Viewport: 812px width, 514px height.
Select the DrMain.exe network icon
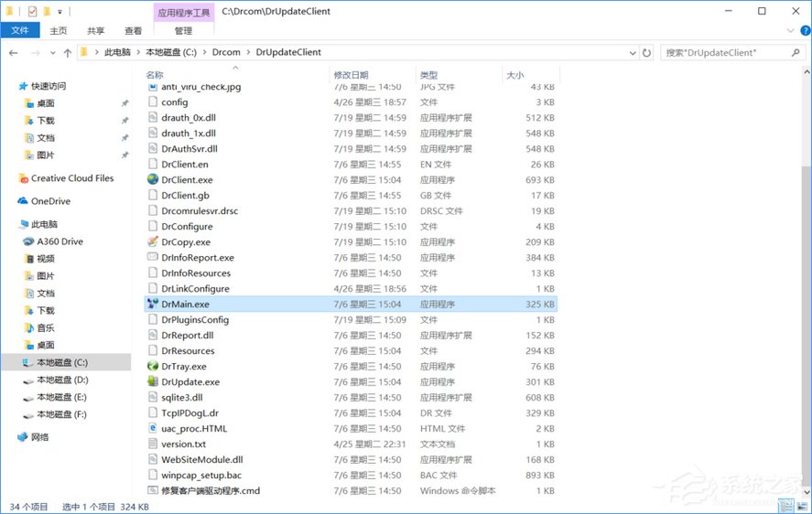(x=152, y=304)
